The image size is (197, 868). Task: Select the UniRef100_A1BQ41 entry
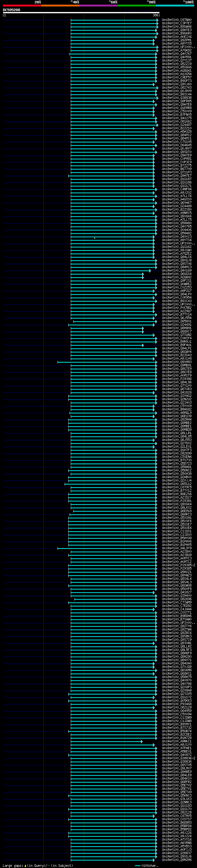click(x=177, y=71)
